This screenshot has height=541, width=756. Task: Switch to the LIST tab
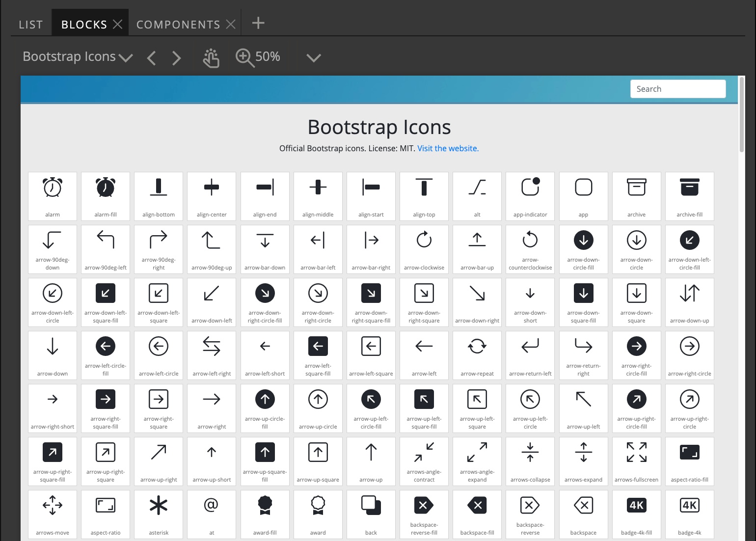tap(31, 25)
